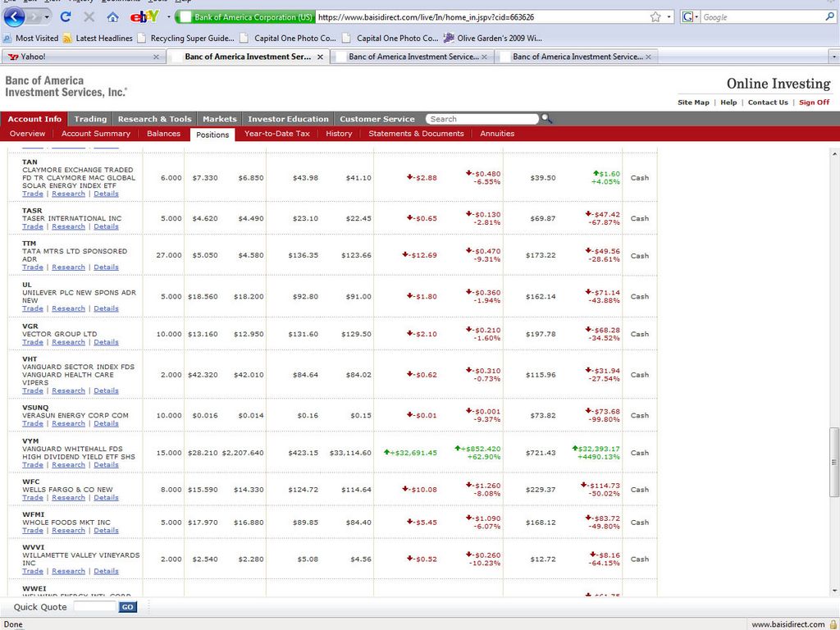Click the eBay toolbar icon

[144, 16]
